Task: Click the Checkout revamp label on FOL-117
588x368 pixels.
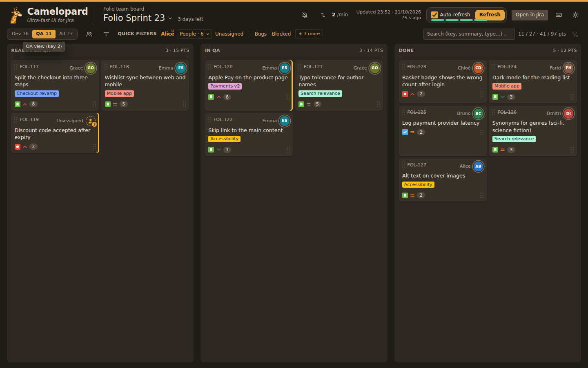Action: point(37,94)
